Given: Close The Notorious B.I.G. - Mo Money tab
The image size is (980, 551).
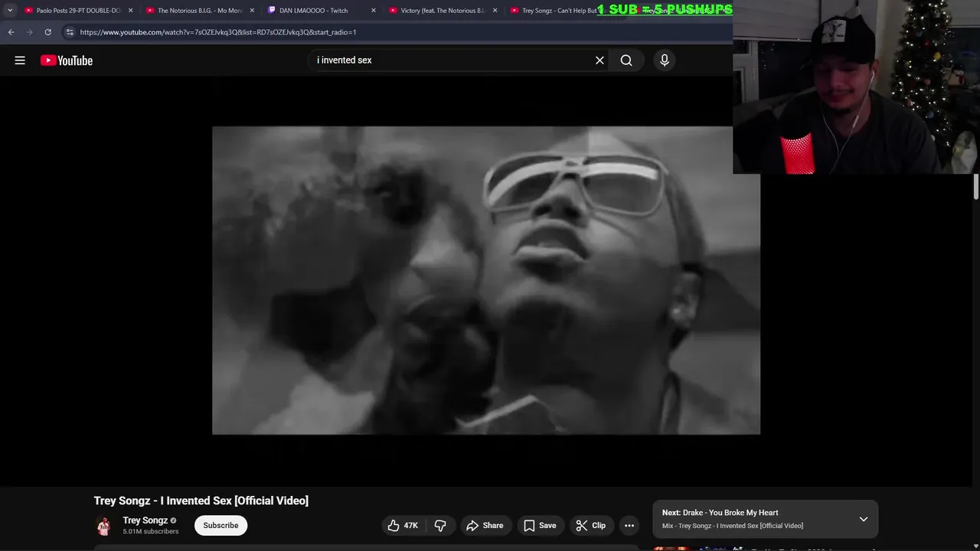Looking at the screenshot, I should click(x=252, y=11).
